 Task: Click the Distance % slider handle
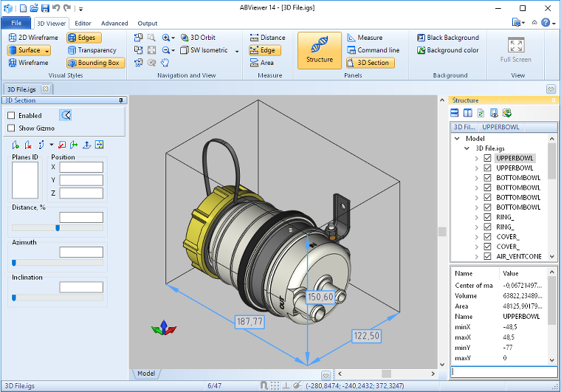pos(58,228)
